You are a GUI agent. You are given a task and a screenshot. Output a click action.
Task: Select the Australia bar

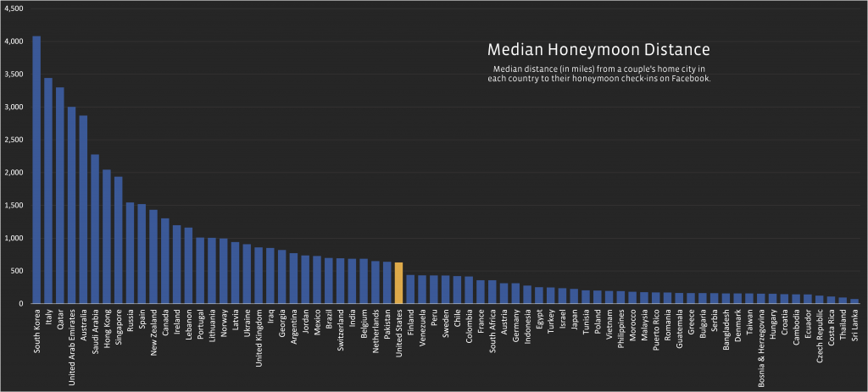[83, 209]
